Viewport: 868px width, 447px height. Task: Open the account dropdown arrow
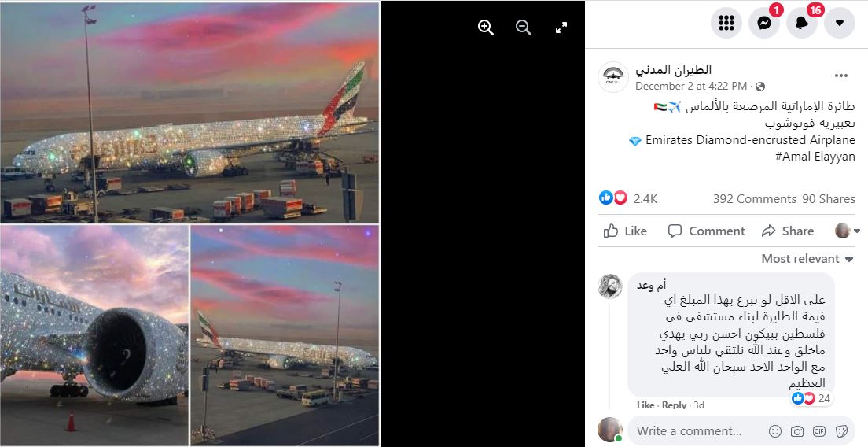point(840,23)
